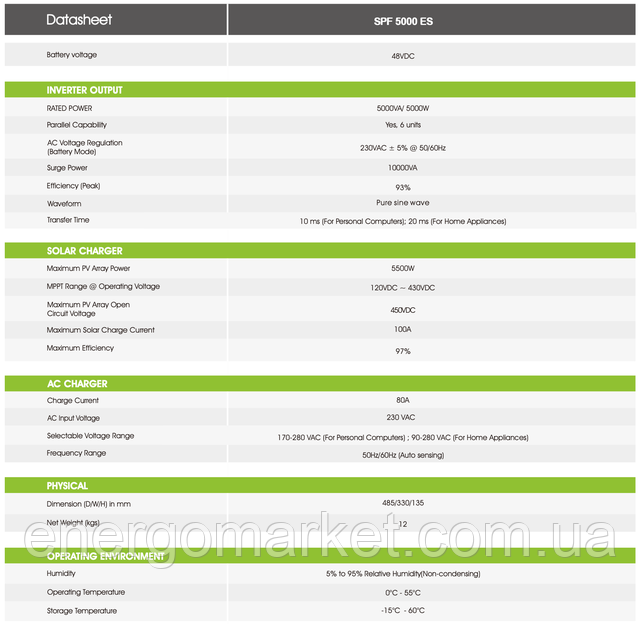Select the 'Surge Power' label
Viewport: 640px width, 624px height.
67,168
